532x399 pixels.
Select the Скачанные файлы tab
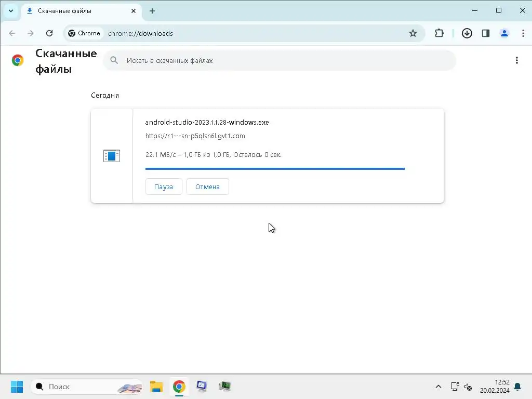click(x=82, y=11)
